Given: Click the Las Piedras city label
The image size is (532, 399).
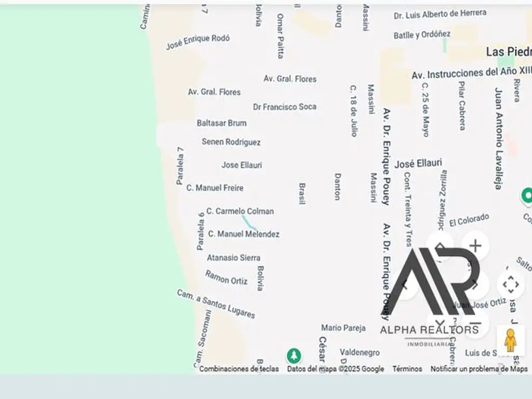Looking at the screenshot, I should (x=509, y=52).
